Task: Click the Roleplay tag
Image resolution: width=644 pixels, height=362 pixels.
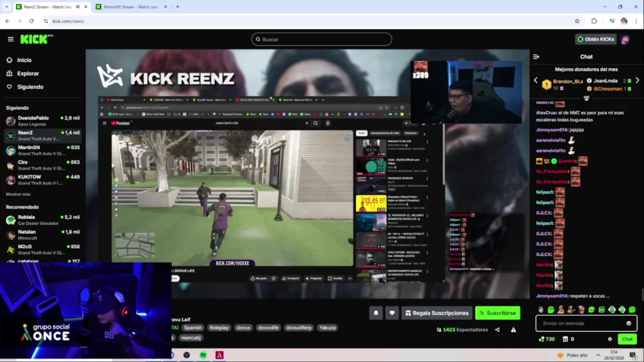Action: [x=219, y=327]
